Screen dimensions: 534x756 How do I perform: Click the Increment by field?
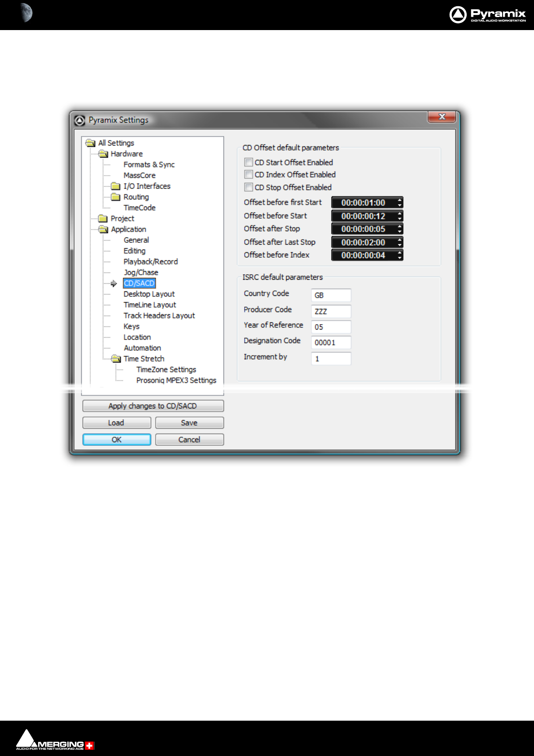coord(331,359)
